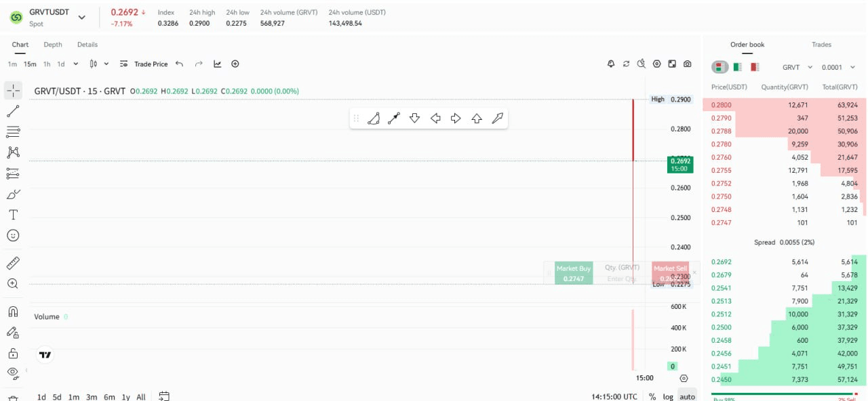This screenshot has height=401, width=868.
Task: Toggle the auto scale option
Action: (x=688, y=397)
